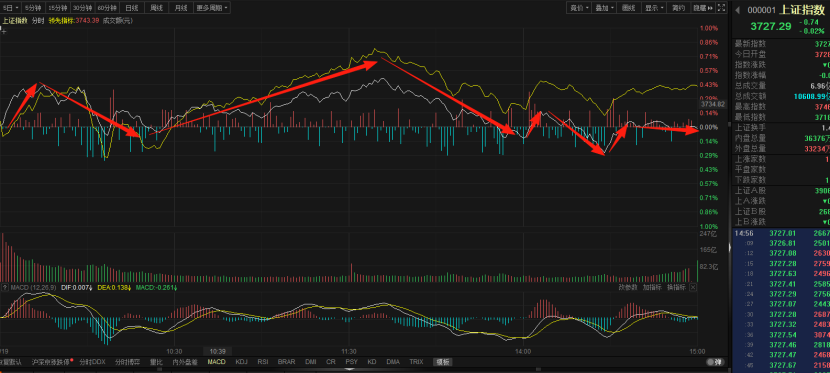Viewport: 830px width, 373px height.
Task: Select the DMA indicator tab
Action: tap(393, 362)
